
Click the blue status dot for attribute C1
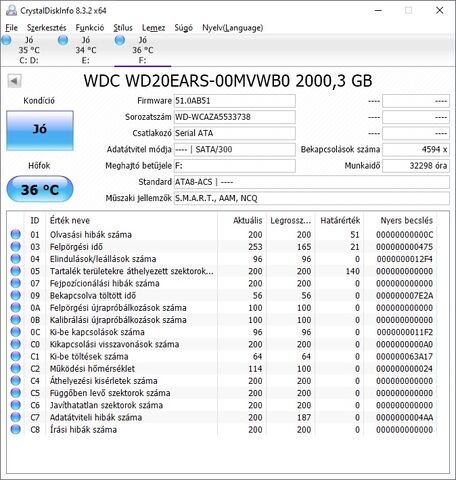(15, 356)
